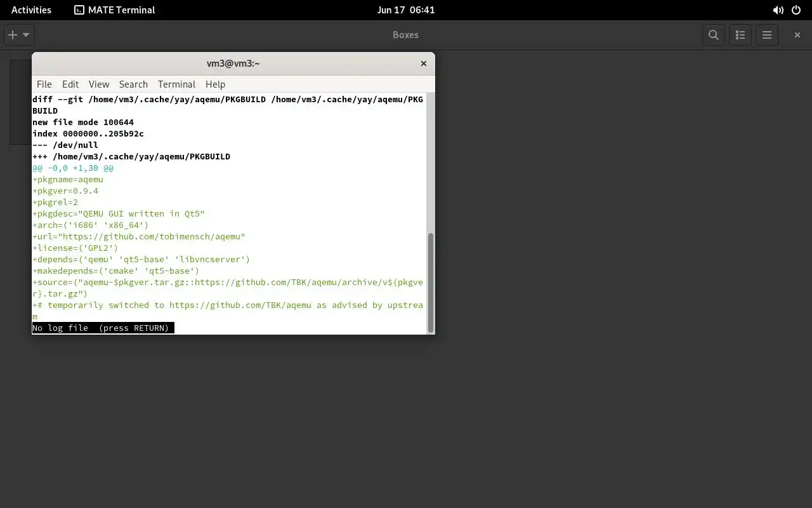
Task: Click the +url tobimensch/aqemu line
Action: [139, 237]
